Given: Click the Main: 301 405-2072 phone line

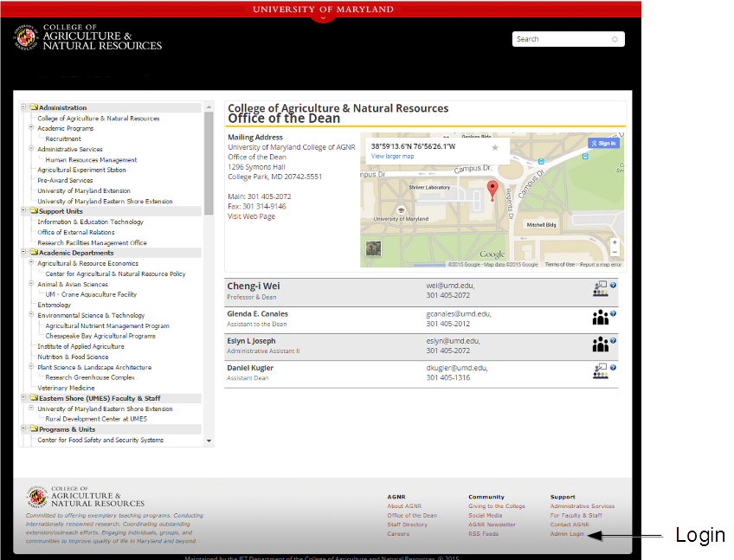Looking at the screenshot, I should [260, 196].
